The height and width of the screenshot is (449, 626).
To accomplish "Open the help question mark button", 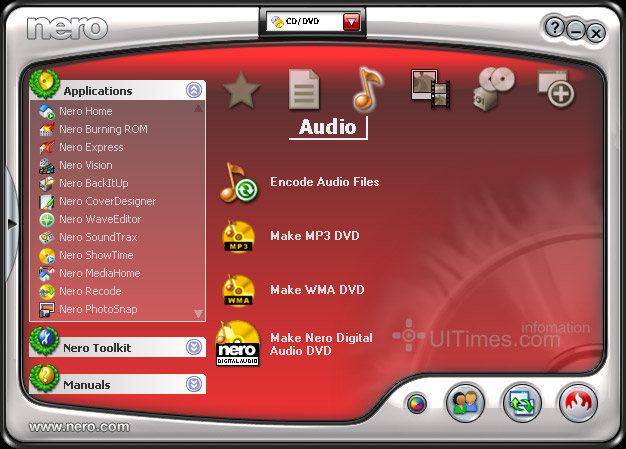I will pos(555,28).
